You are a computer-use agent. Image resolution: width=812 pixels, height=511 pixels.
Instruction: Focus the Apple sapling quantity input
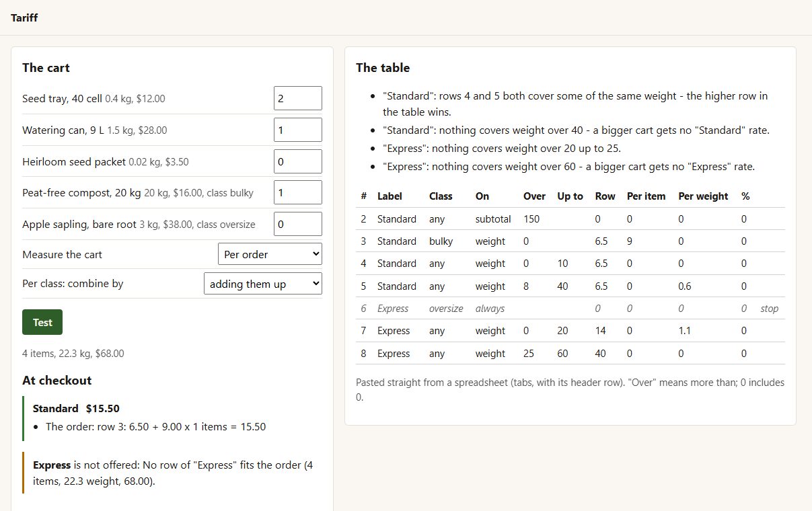tap(298, 224)
